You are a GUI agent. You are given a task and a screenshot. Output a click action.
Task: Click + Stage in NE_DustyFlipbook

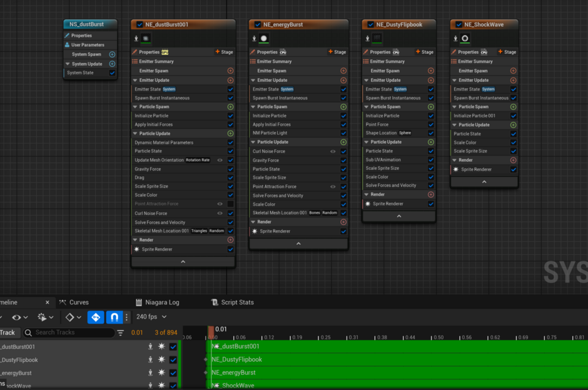pos(425,52)
